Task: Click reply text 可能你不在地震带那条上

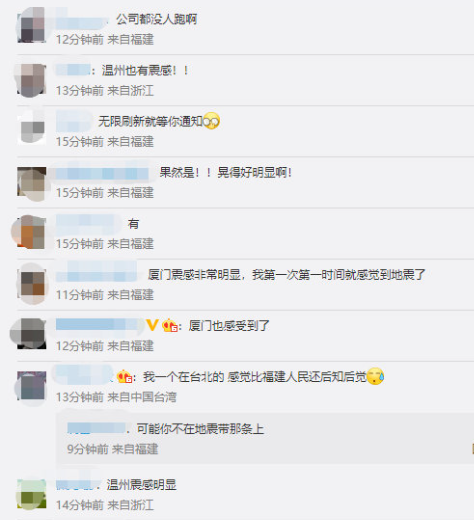Action: pyautogui.click(x=200, y=429)
